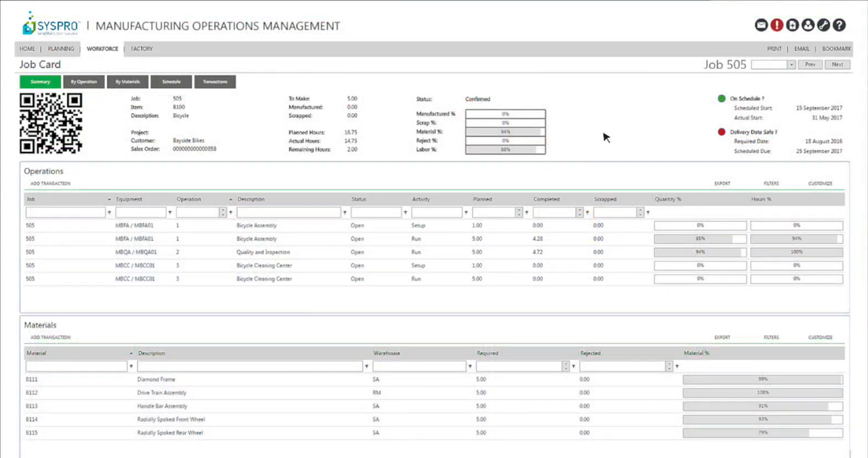Open the wrench settings icon
868x458 pixels.
point(823,25)
